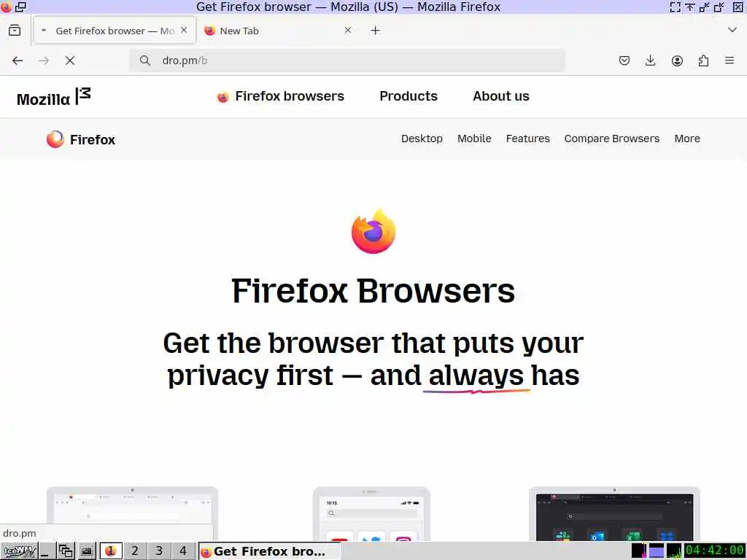Open the Desktop link
The height and width of the screenshot is (560, 747).
point(422,139)
